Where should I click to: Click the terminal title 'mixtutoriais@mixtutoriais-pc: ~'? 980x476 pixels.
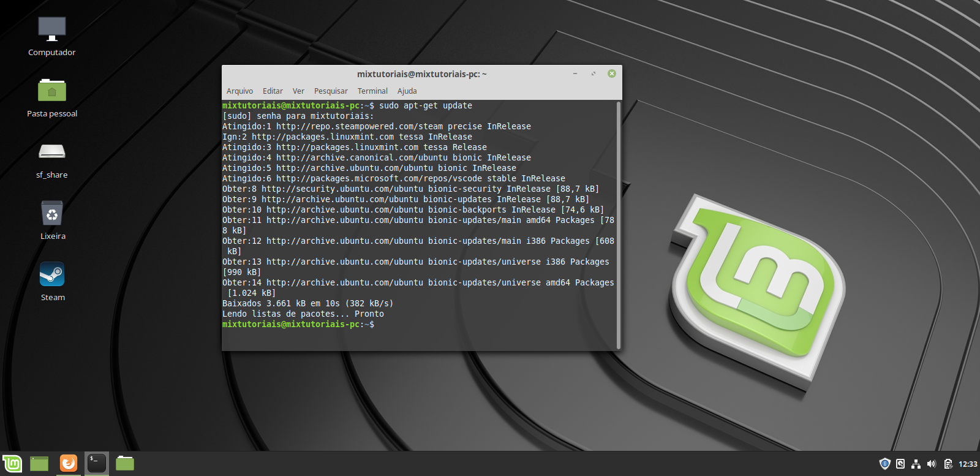(421, 74)
